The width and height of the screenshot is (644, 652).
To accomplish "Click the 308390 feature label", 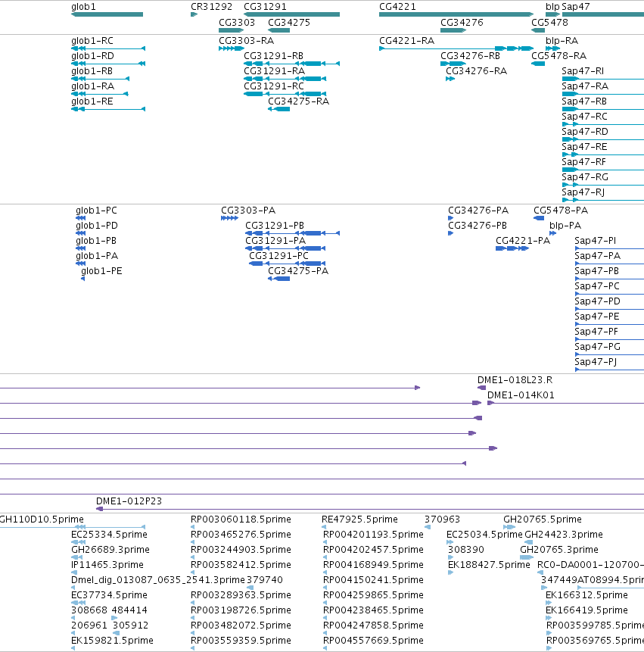I will (465, 550).
